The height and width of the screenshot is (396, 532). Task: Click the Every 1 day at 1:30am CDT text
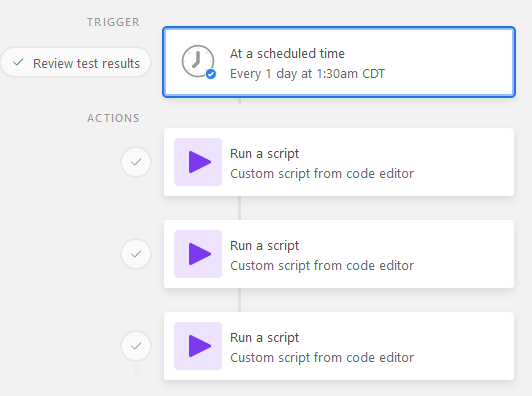tap(307, 74)
